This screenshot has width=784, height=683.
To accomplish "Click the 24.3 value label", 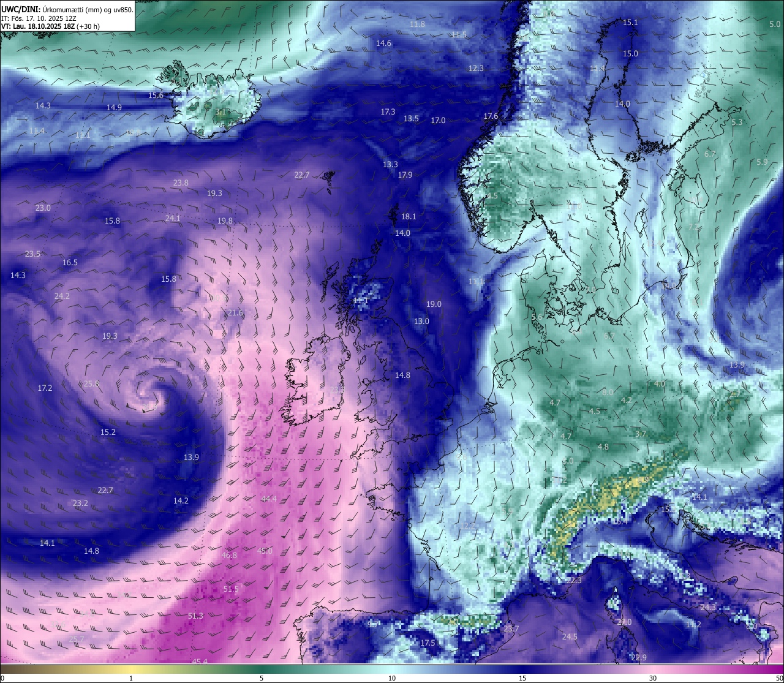I will tap(707, 606).
